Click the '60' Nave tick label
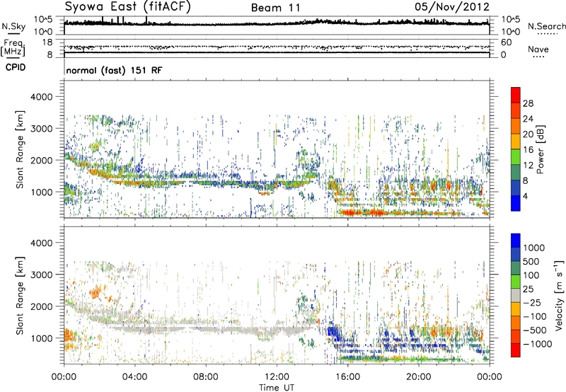566x392 pixels. pos(507,42)
